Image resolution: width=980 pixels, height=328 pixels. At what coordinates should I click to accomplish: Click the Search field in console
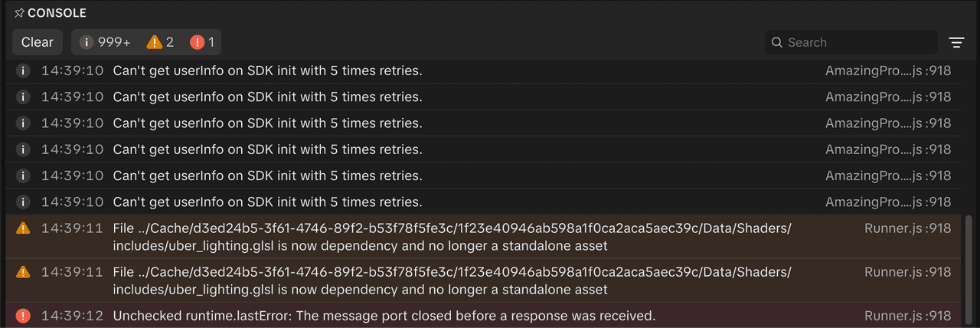(x=851, y=42)
